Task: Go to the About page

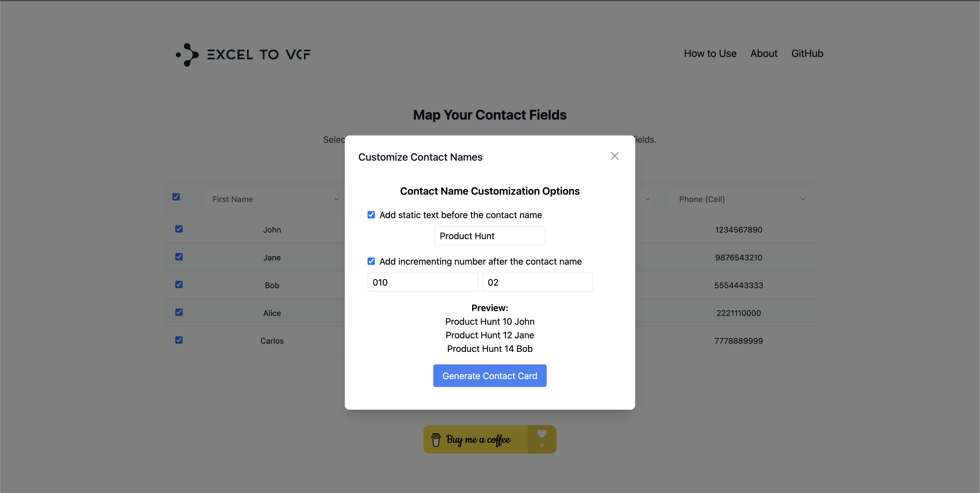Action: (x=764, y=54)
